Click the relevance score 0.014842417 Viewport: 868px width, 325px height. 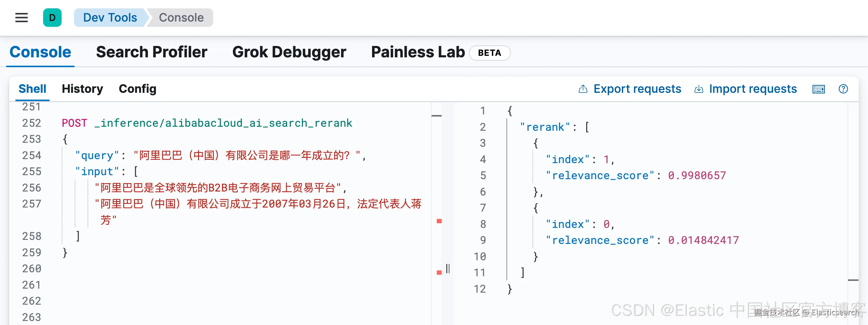703,240
